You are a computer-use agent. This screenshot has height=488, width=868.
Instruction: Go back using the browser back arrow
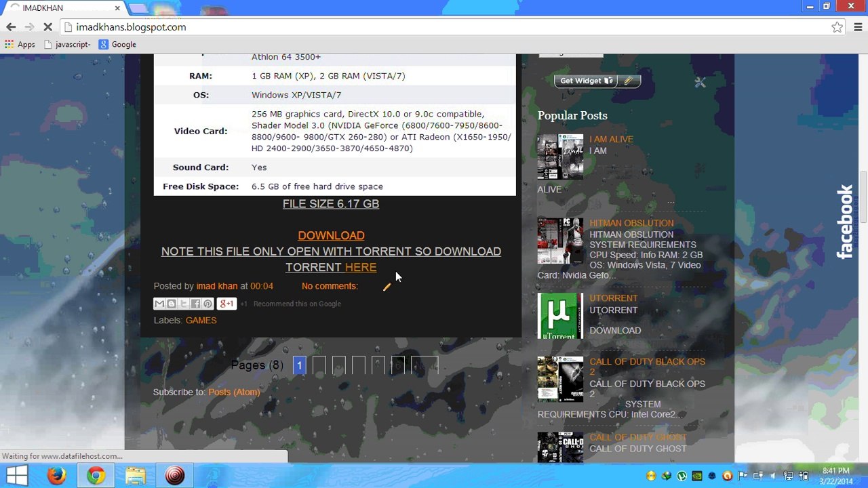11,27
